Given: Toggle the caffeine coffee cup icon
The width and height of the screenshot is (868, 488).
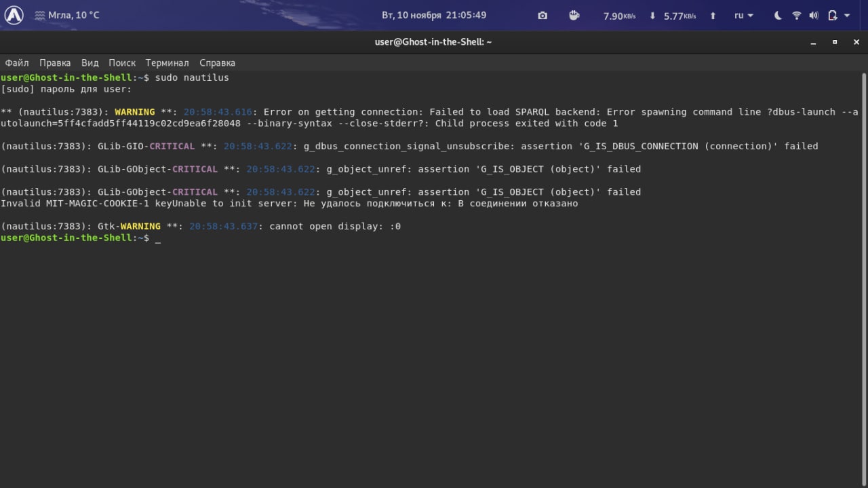Looking at the screenshot, I should click(574, 16).
